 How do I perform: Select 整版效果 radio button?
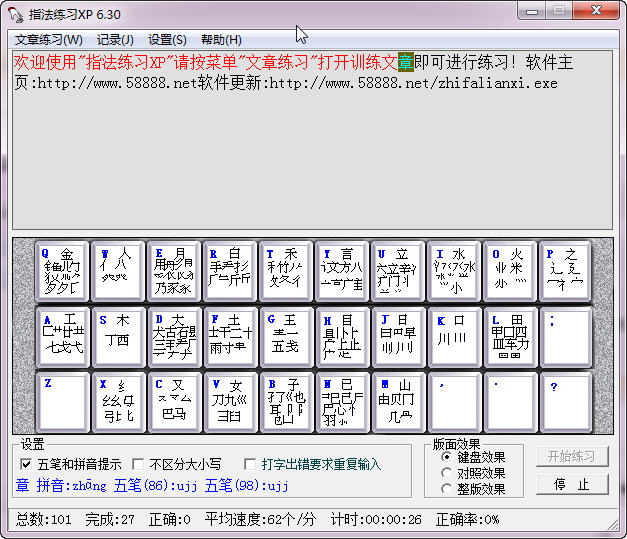pos(446,489)
